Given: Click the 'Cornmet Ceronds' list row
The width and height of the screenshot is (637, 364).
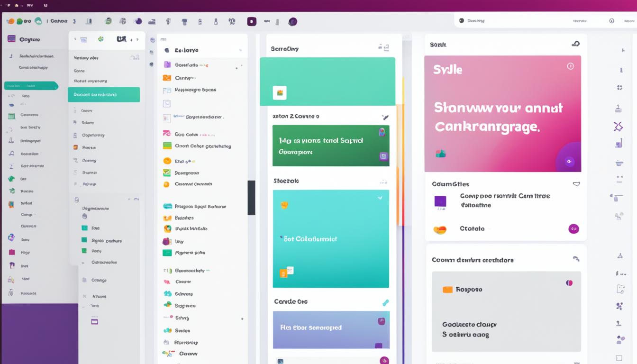Looking at the screenshot, I should click(188, 184).
